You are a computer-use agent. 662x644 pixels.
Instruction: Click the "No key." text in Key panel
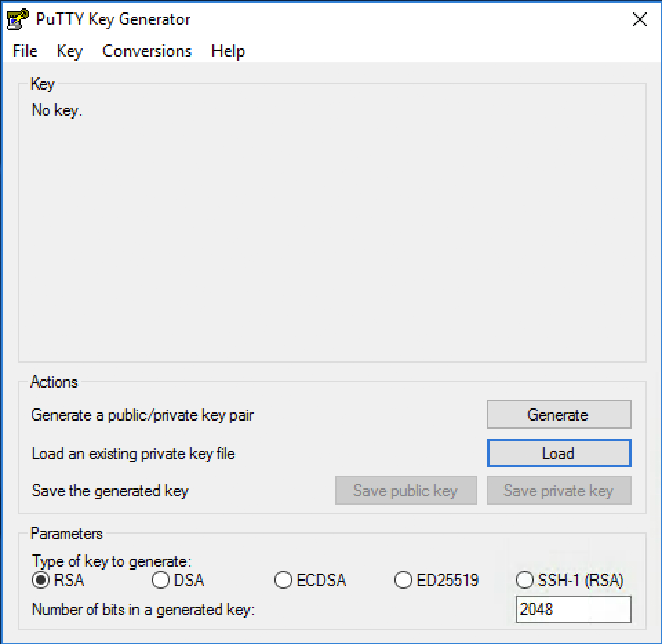[x=57, y=110]
